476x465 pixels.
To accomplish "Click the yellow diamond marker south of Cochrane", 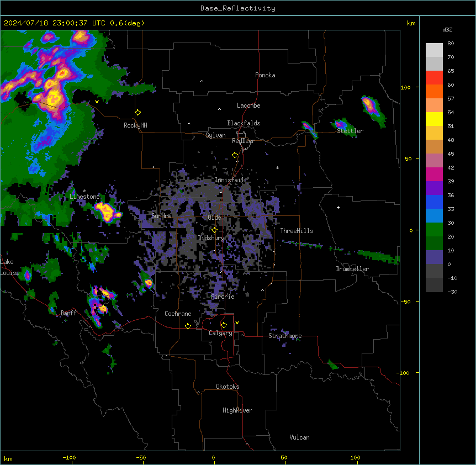I will click(188, 326).
